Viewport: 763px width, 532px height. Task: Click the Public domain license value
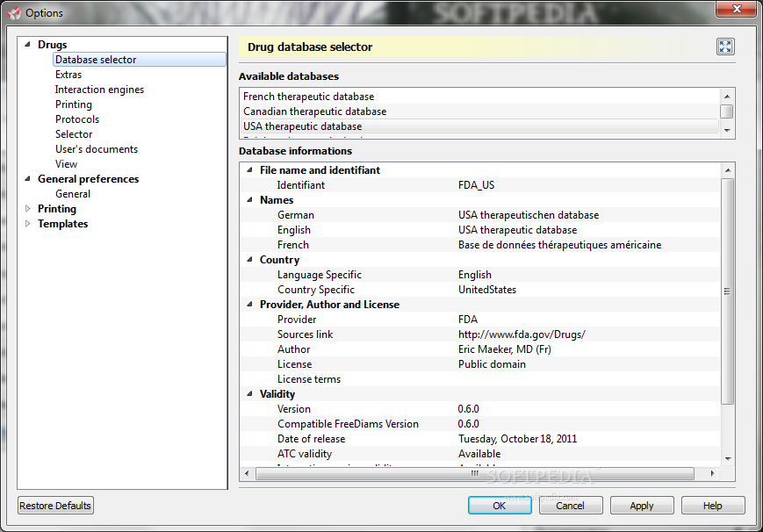coord(492,364)
